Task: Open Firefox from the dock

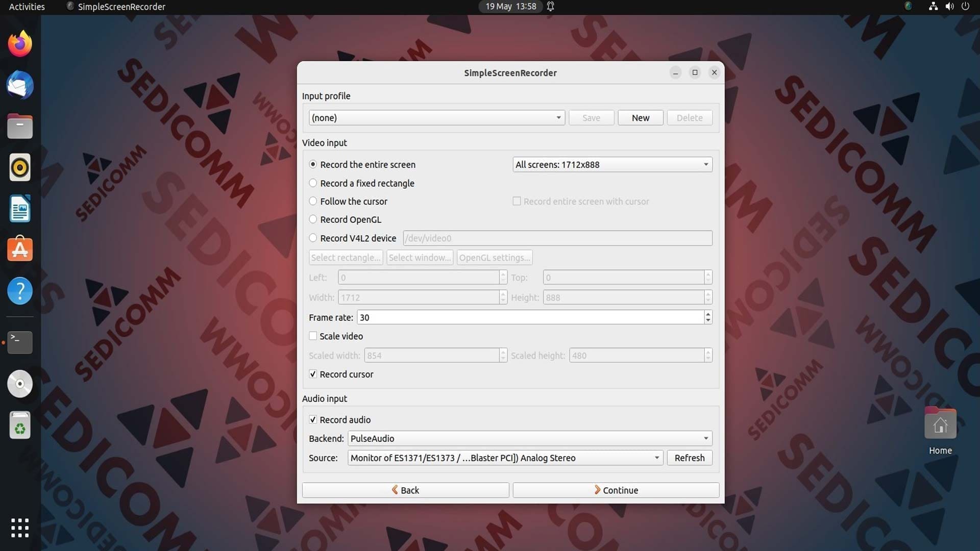Action: 20,44
